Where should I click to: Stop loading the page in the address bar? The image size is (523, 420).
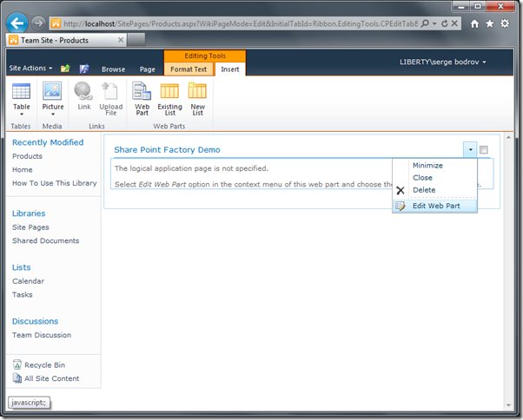[x=454, y=23]
